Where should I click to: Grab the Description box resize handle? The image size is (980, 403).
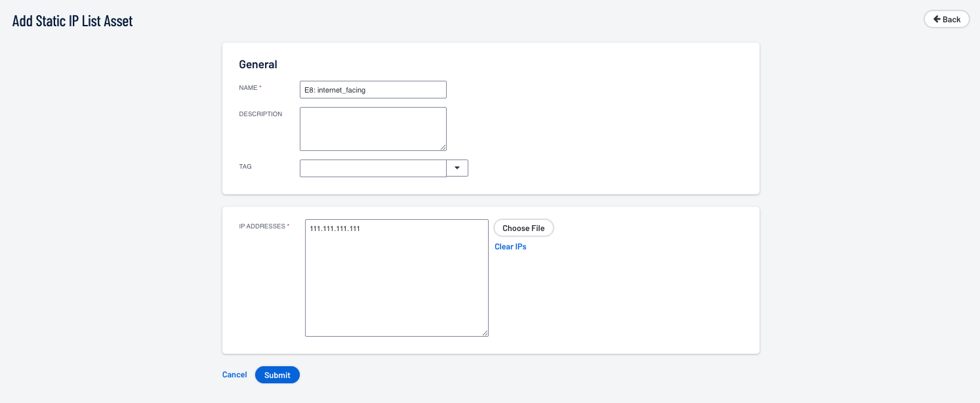(x=443, y=148)
